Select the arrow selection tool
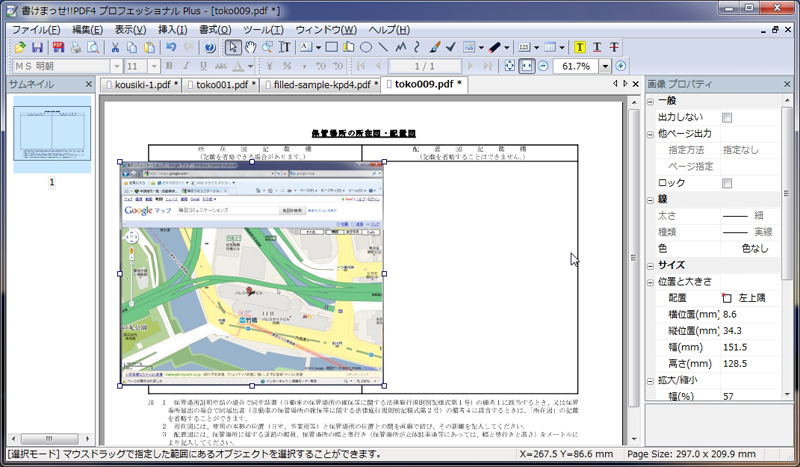The height and width of the screenshot is (467, 800). [233, 47]
